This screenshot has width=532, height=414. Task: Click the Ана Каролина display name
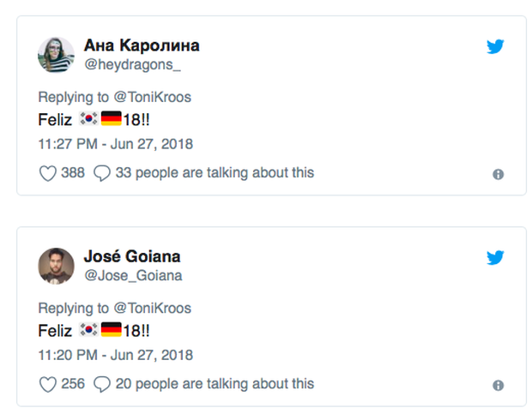(141, 45)
